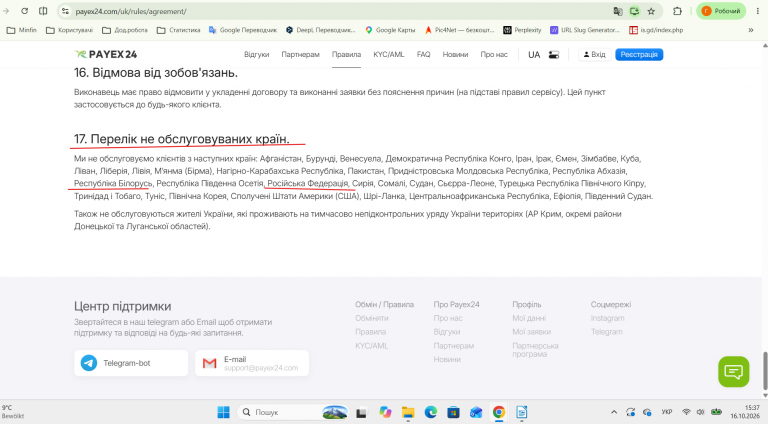Go to Відгуки in site navigation
The width and height of the screenshot is (768, 424).
coord(257,54)
